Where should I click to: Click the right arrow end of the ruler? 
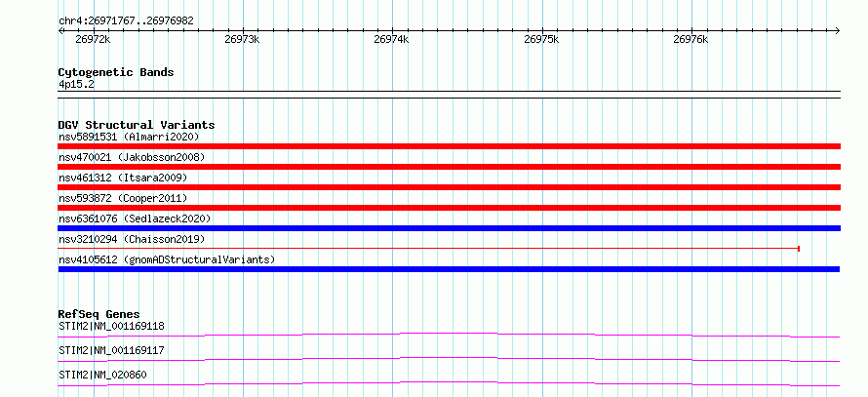click(838, 30)
